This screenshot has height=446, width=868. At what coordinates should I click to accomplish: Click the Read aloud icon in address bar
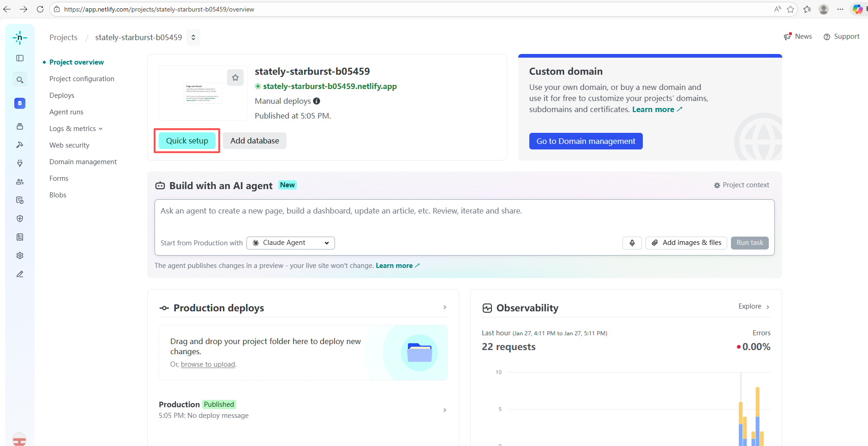pos(778,9)
